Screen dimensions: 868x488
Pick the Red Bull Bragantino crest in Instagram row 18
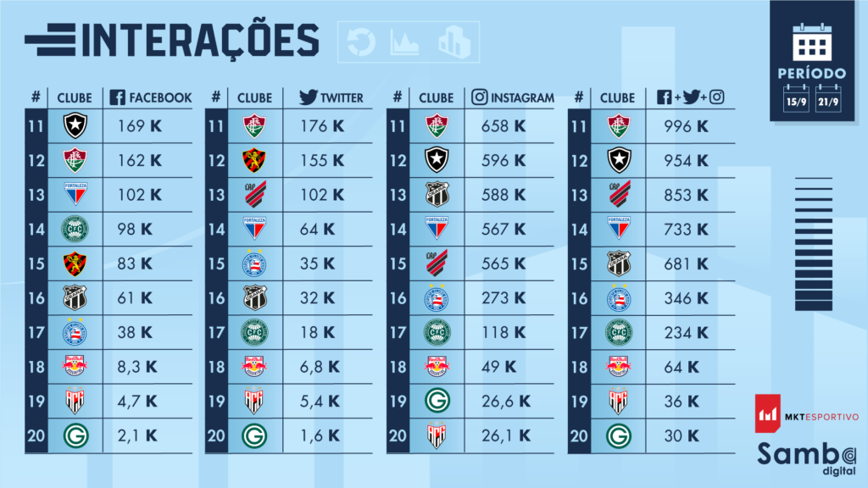[437, 365]
